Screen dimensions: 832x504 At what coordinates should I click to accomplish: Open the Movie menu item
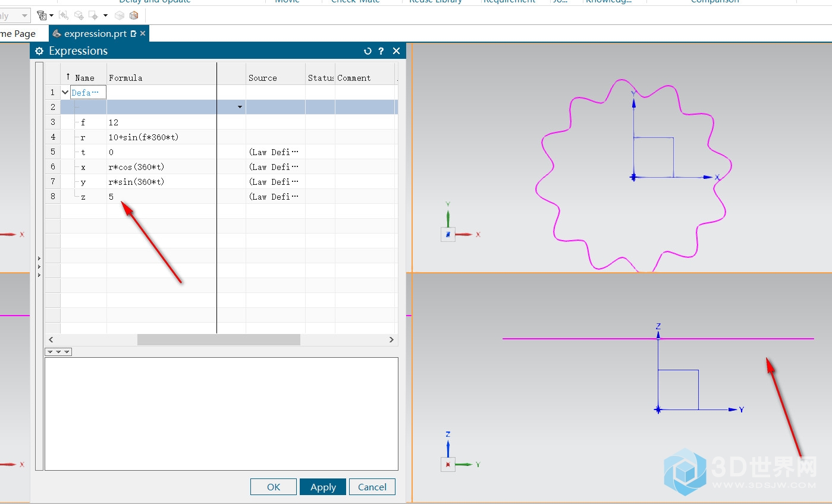pyautogui.click(x=287, y=2)
